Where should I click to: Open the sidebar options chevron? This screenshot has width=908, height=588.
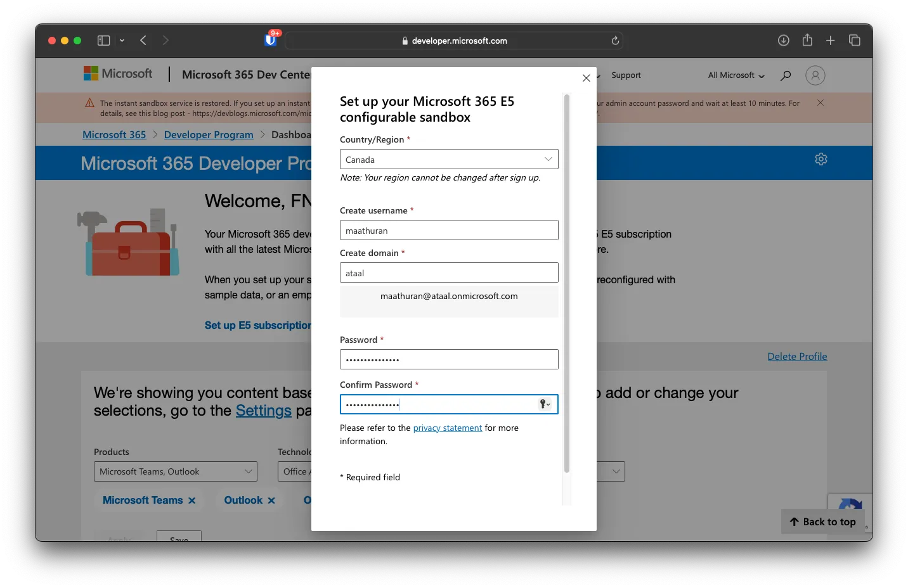pyautogui.click(x=122, y=41)
